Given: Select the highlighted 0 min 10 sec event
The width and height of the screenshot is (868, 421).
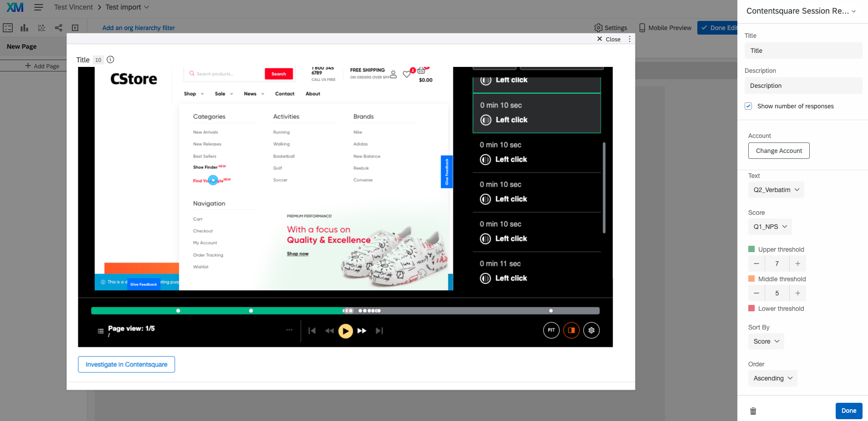Looking at the screenshot, I should pyautogui.click(x=537, y=113).
